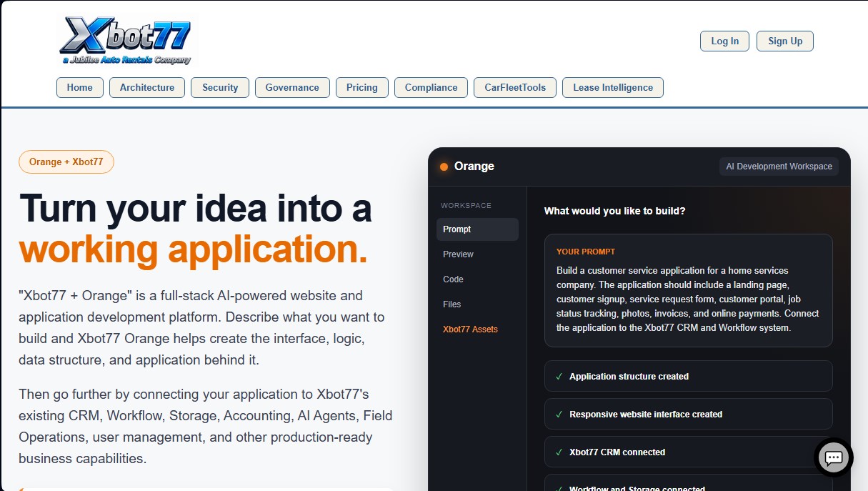
Task: Click the Log In button
Action: pos(725,41)
